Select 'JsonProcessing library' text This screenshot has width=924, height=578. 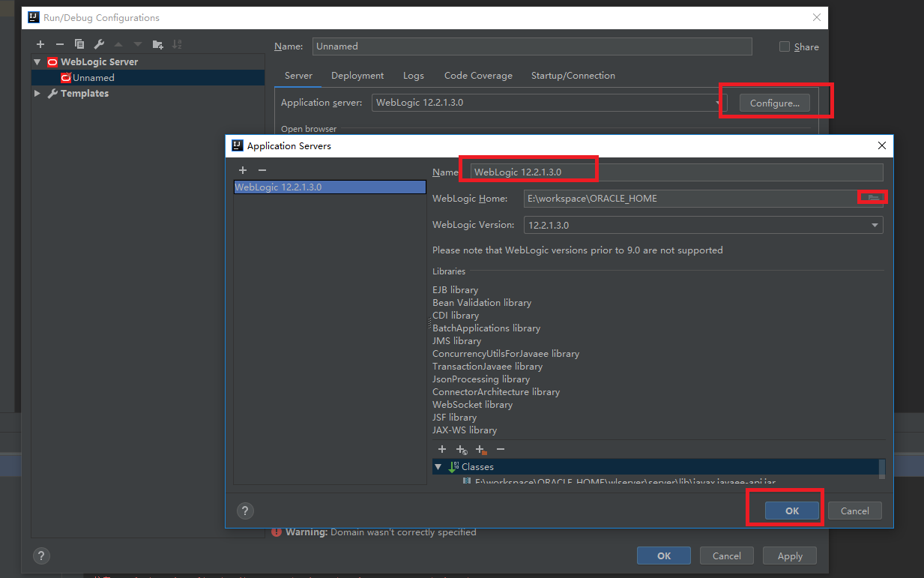(x=481, y=379)
